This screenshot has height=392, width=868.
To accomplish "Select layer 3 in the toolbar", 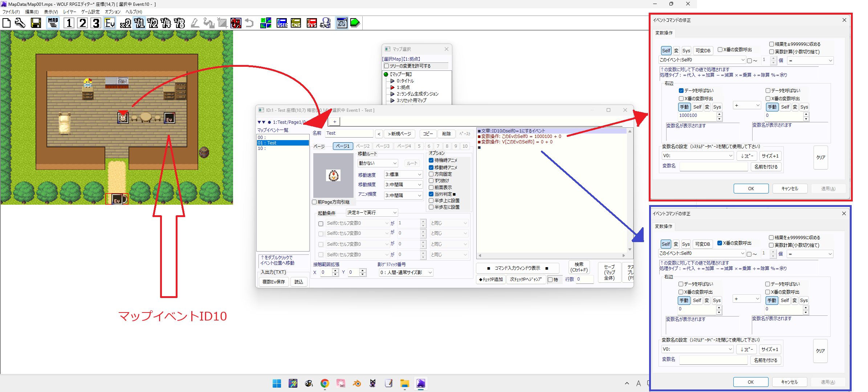I will click(96, 23).
